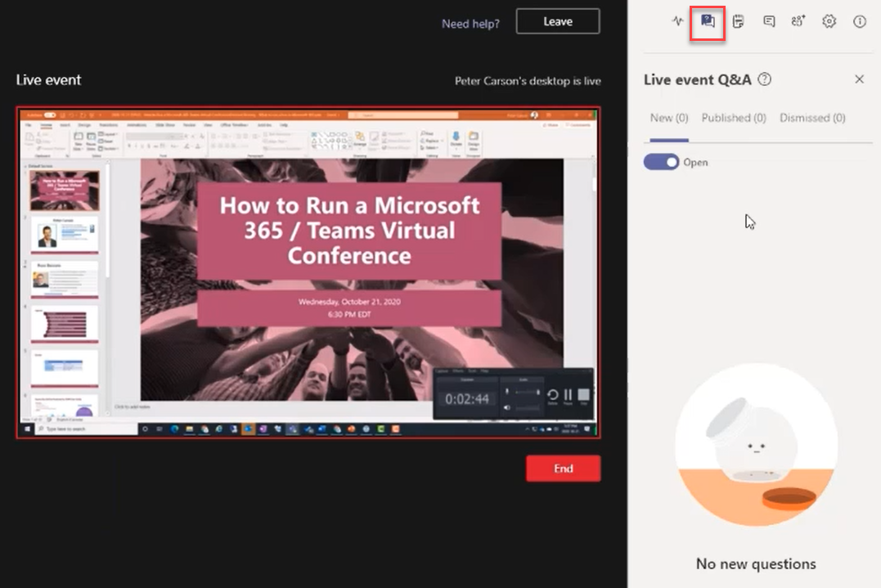The height and width of the screenshot is (588, 881).
Task: Switch to the Dismissed (0) tab
Action: 812,118
